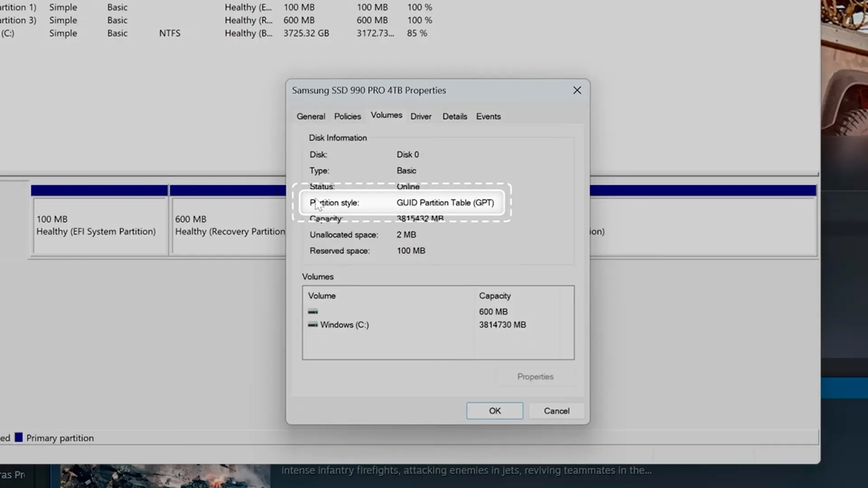The height and width of the screenshot is (488, 868).
Task: Click the Volume column header
Action: point(322,296)
